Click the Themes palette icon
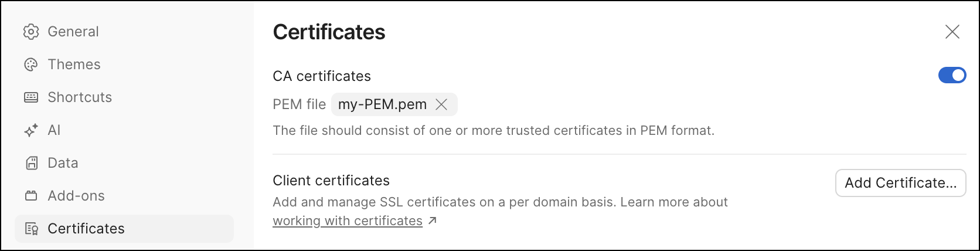980x251 pixels. pos(31,65)
